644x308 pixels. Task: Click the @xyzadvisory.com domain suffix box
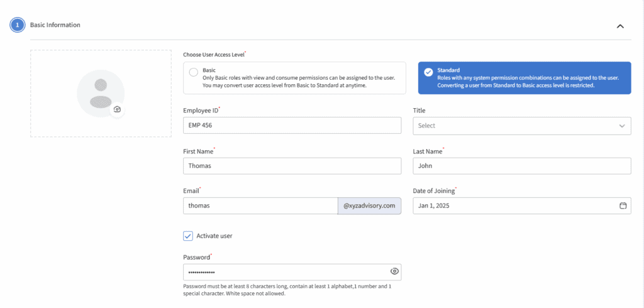tap(369, 206)
